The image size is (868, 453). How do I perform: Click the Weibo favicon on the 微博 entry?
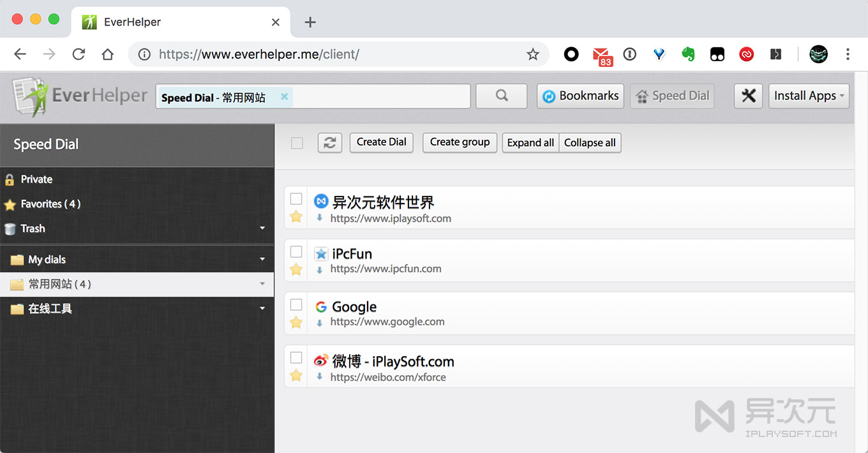pos(321,360)
